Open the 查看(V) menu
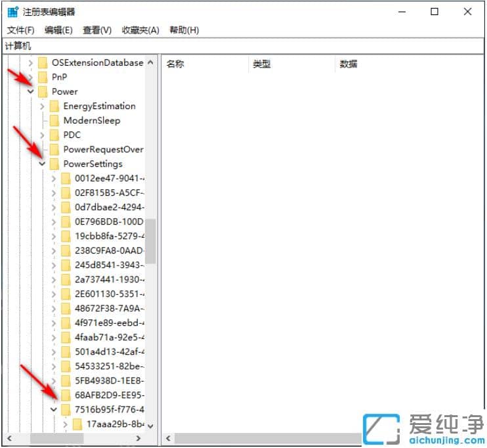The height and width of the screenshot is (448, 487). pos(97,30)
